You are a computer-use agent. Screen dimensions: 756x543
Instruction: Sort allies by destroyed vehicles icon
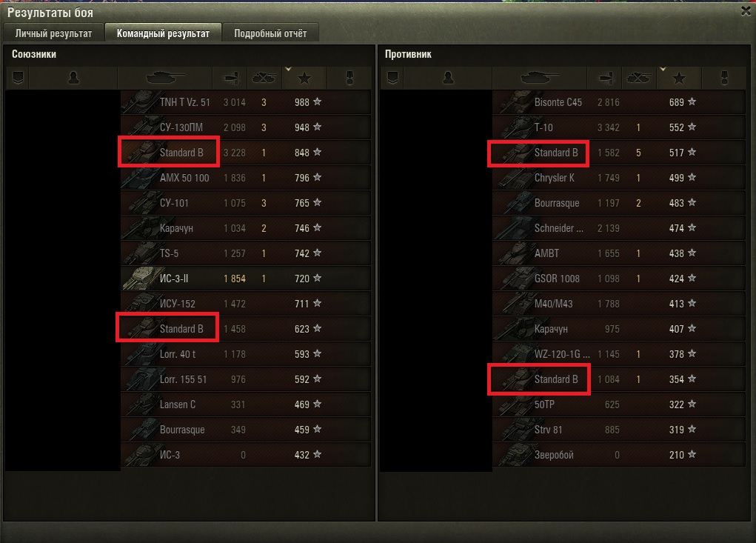pyautogui.click(x=264, y=78)
